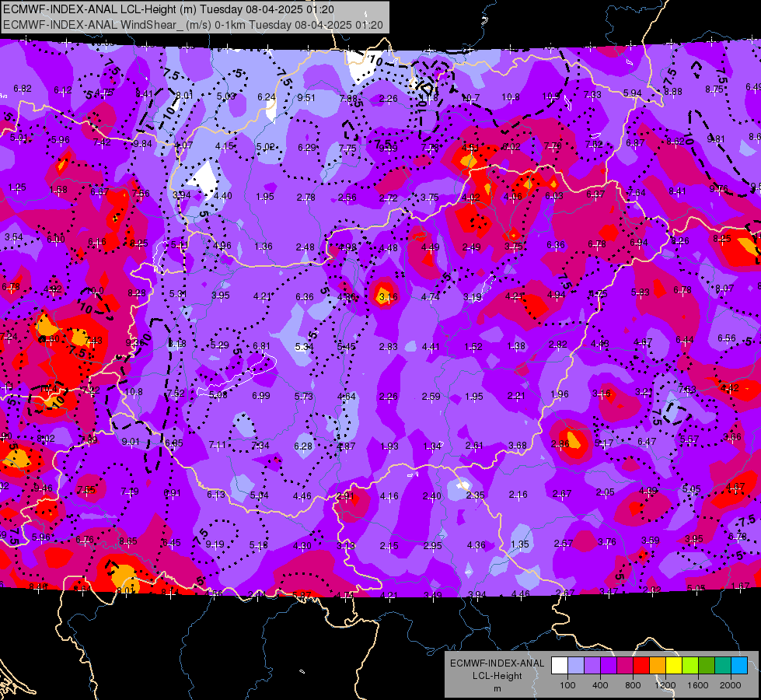This screenshot has width=761, height=700.
Task: Pick the red legend swatch
Action: (x=641, y=666)
